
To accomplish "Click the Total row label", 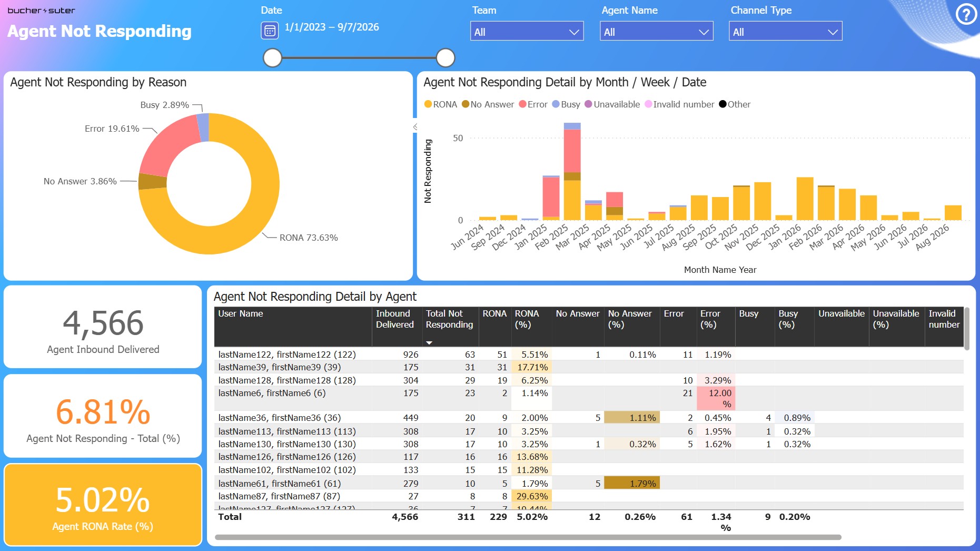I will pyautogui.click(x=230, y=517).
